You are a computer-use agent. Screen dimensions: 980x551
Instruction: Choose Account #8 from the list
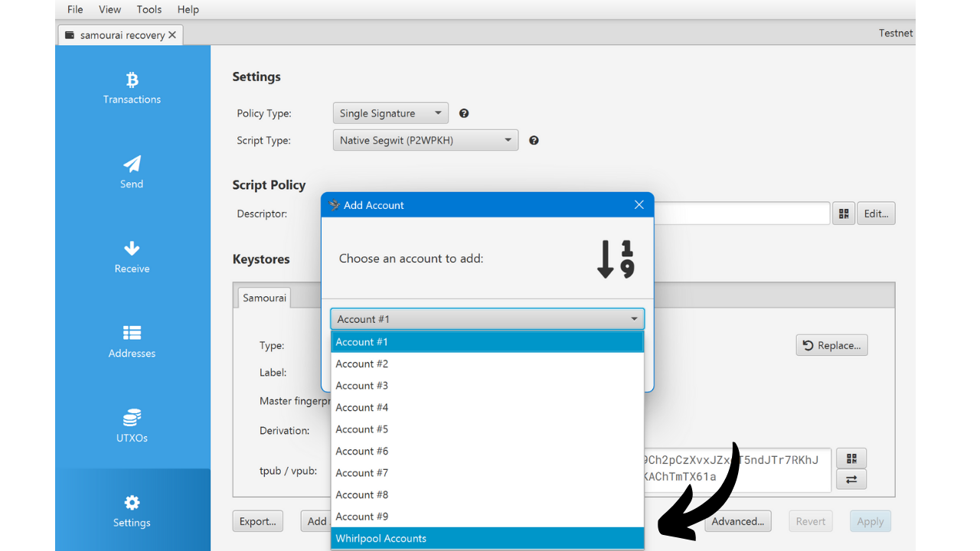pos(488,494)
